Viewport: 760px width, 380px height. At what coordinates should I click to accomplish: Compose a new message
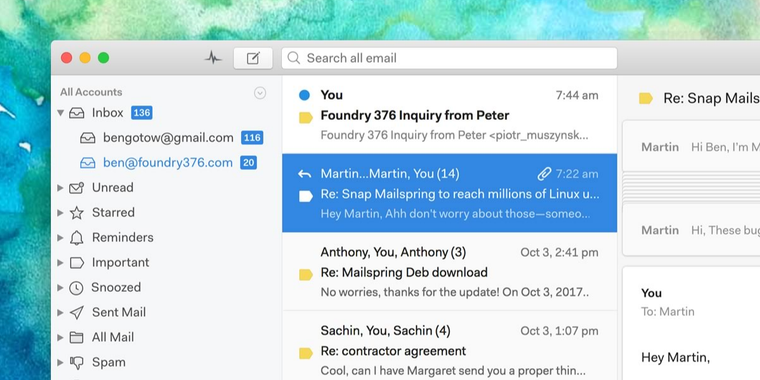(253, 58)
